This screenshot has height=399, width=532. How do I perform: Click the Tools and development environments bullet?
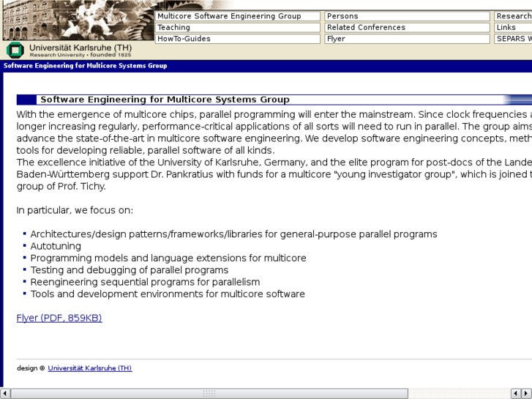point(168,294)
